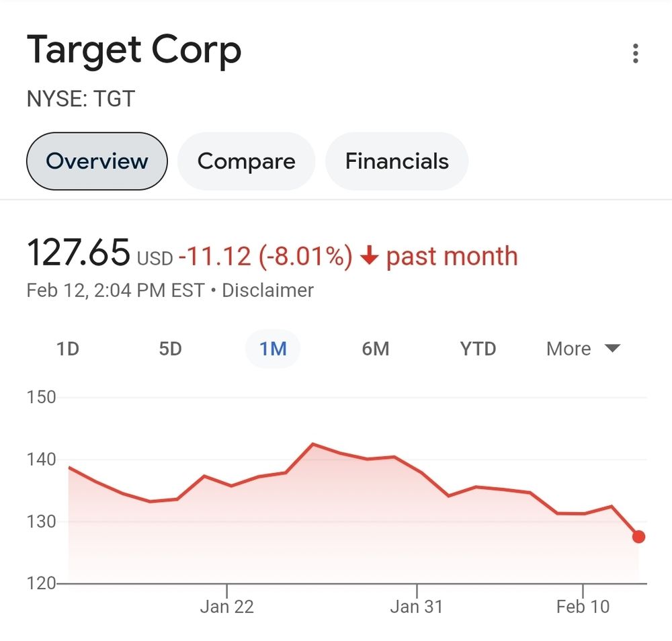Viewport: 672px width, 641px height.
Task: Switch to the Compare tab
Action: pyautogui.click(x=246, y=161)
